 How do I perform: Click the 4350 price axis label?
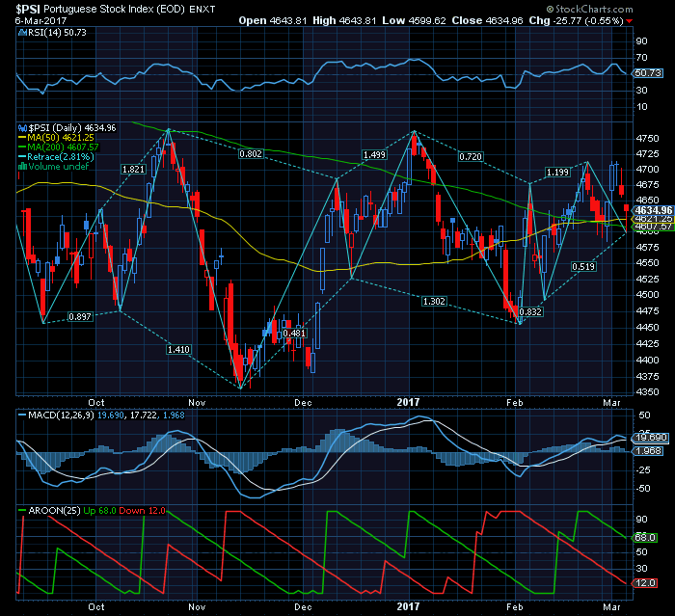pos(647,392)
